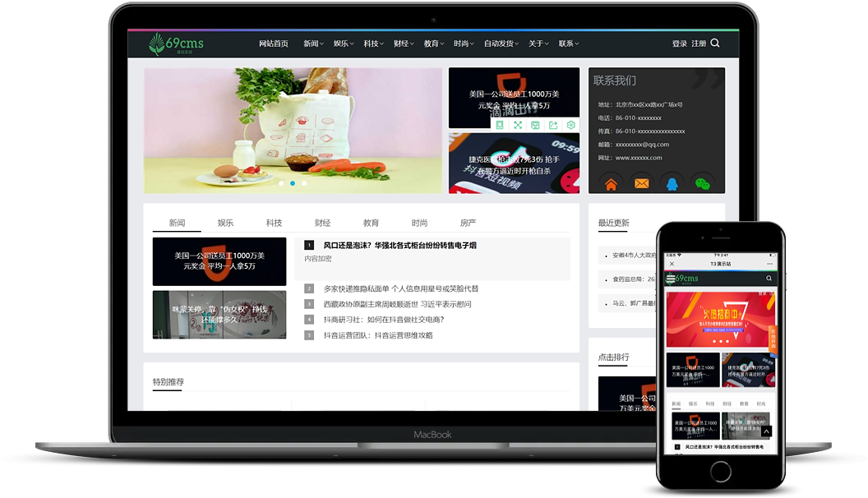
Task: Open article 多家快递推隐私面单
Action: (401, 288)
